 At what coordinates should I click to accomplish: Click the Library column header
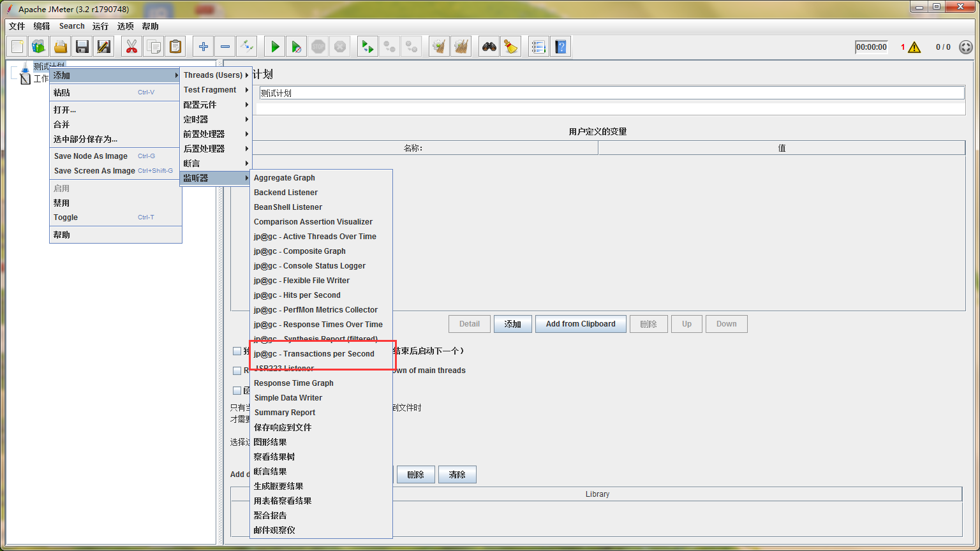[x=597, y=494]
